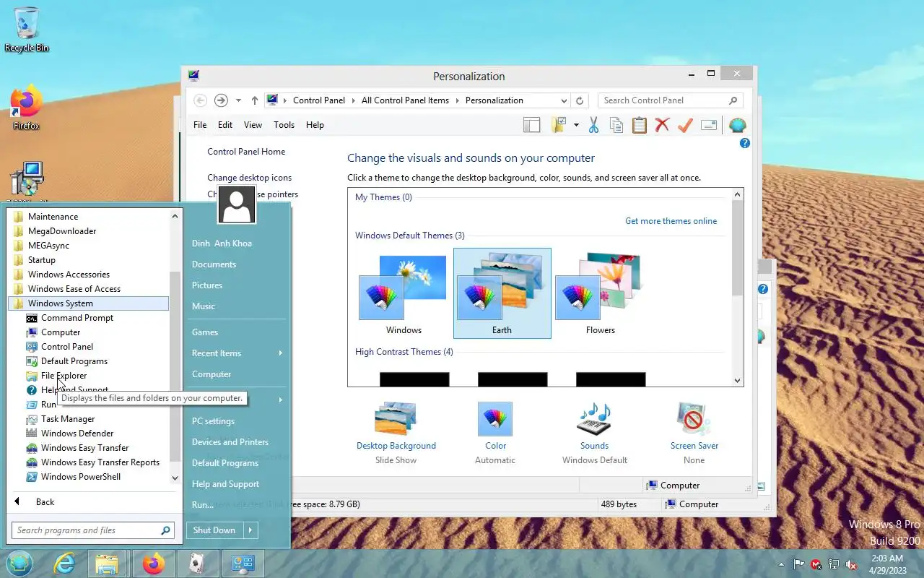Image resolution: width=924 pixels, height=578 pixels.
Task: Select the Windows theme thumbnail
Action: [x=404, y=293]
